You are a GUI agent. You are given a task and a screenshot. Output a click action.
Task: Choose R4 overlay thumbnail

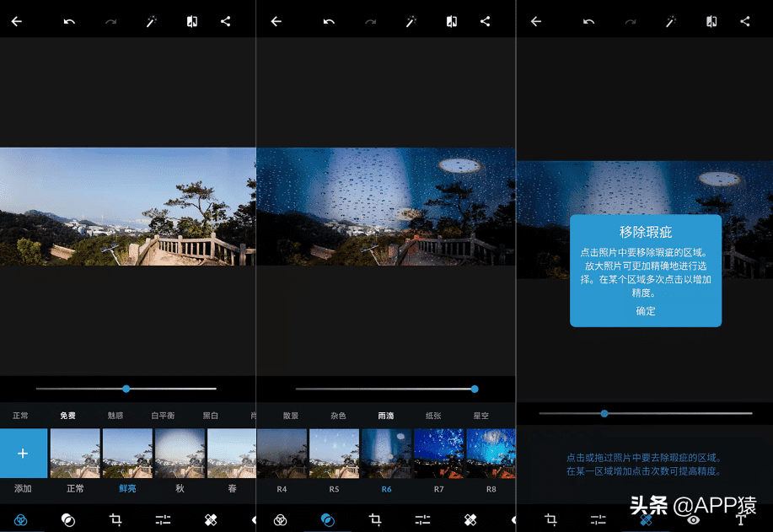coord(282,453)
